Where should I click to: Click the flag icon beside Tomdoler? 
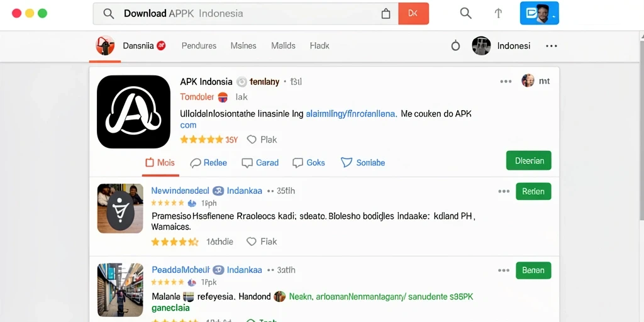[223, 97]
